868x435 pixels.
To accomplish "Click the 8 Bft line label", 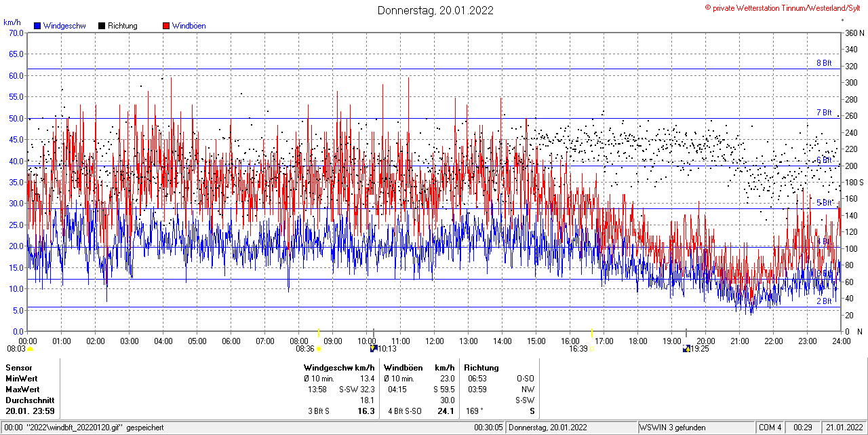I will 824,63.
